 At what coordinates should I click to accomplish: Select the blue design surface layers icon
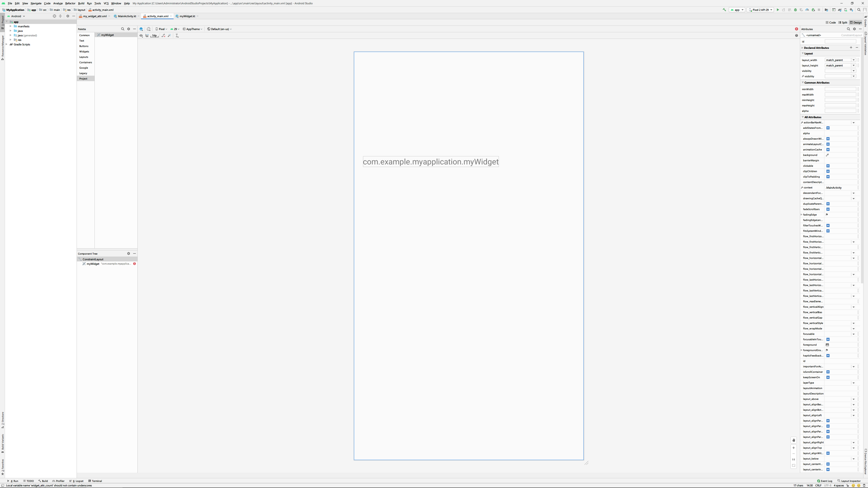coord(141,29)
